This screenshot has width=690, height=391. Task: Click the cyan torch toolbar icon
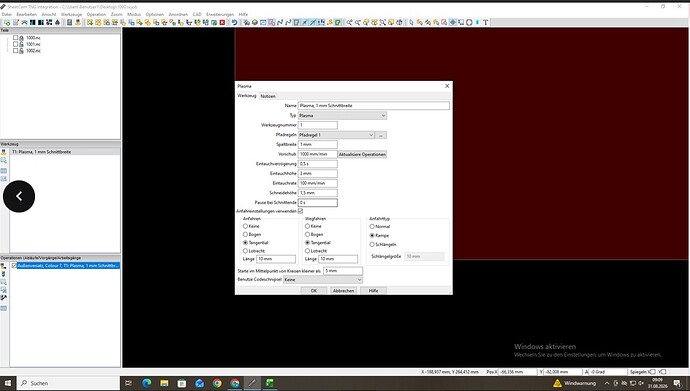pyautogui.click(x=477, y=22)
